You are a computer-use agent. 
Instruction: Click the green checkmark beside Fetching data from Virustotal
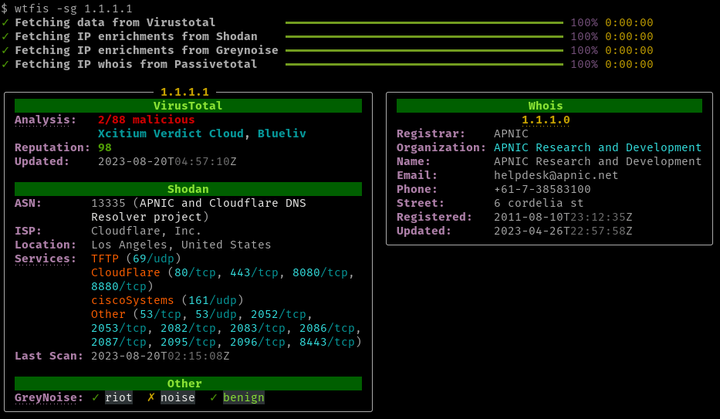pos(5,23)
